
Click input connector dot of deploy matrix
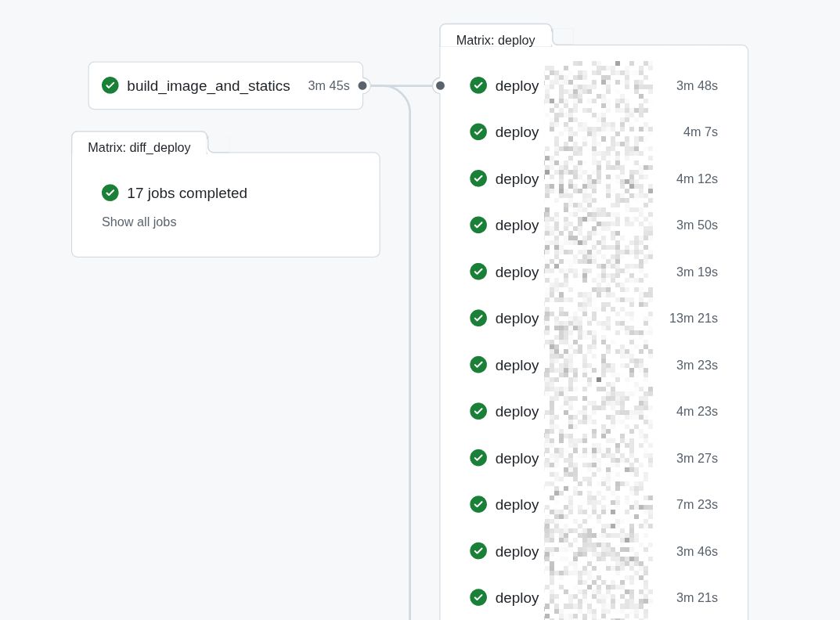(x=440, y=85)
